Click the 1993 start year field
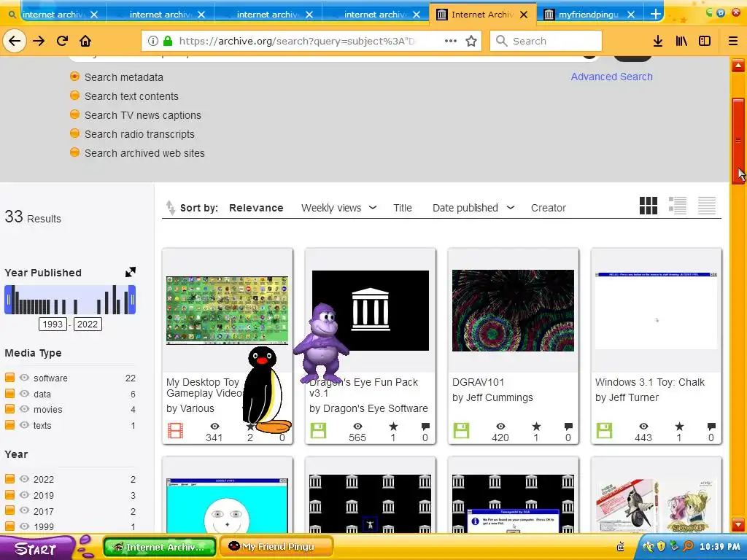 click(x=53, y=324)
